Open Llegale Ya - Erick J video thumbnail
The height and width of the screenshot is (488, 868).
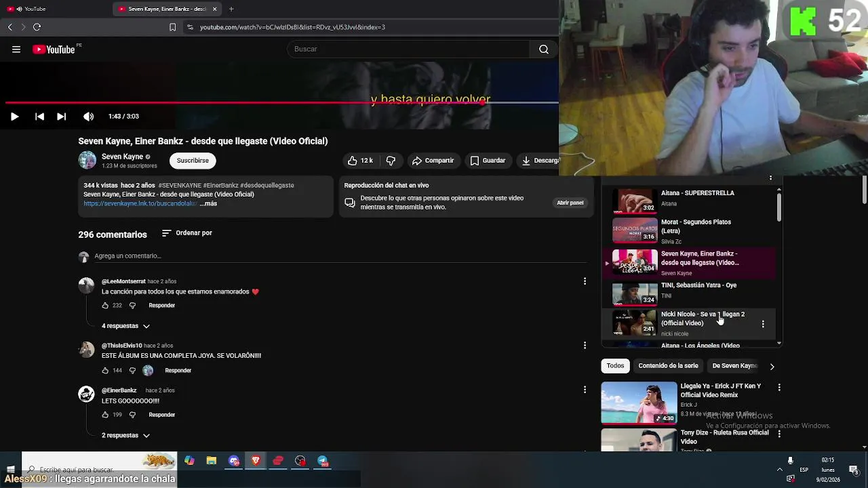(639, 403)
